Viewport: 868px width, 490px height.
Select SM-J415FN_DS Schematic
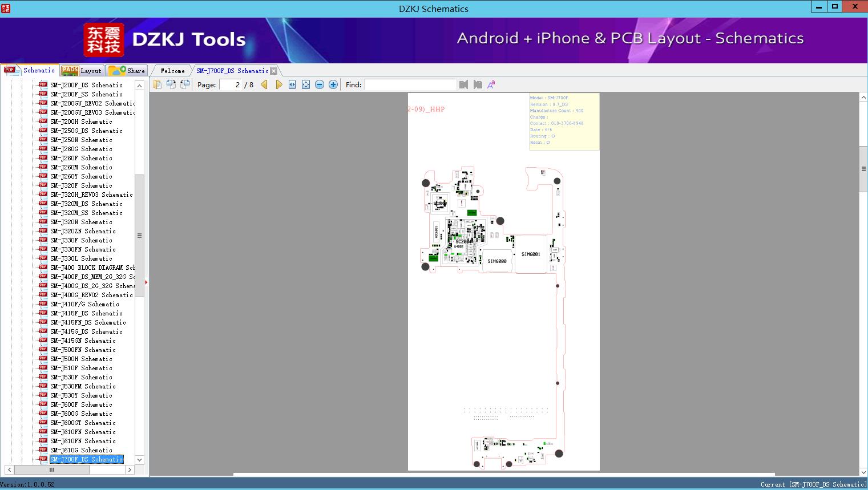coord(88,322)
